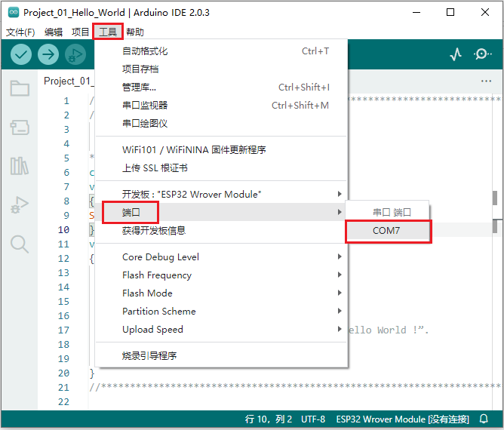Click the notifications bell in status bar
Viewport: 504px width, 430px height.
pyautogui.click(x=484, y=419)
